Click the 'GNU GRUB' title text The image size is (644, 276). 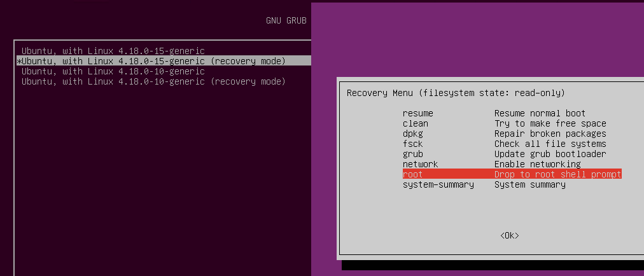coord(286,20)
